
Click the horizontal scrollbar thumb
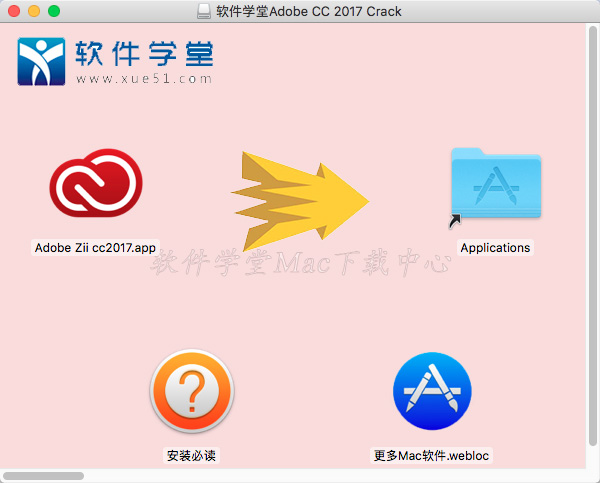click(44, 476)
